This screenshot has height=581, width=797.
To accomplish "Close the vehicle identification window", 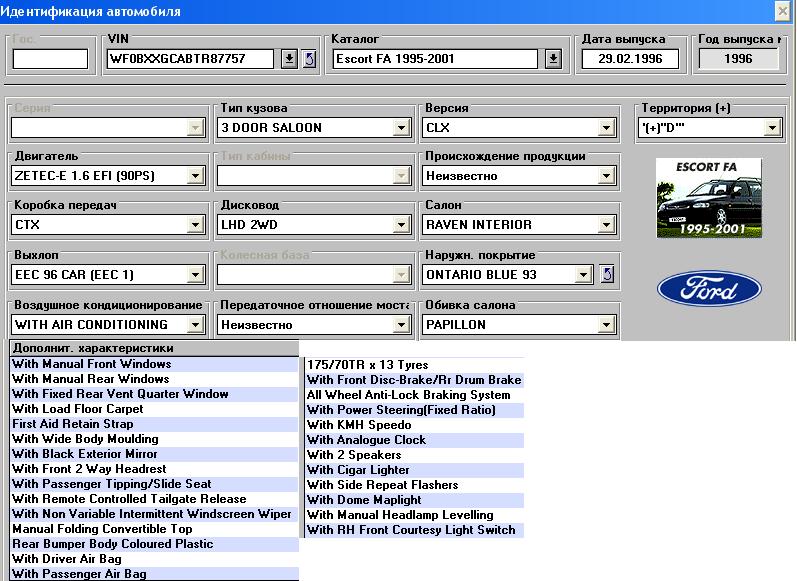I will pos(783,11).
